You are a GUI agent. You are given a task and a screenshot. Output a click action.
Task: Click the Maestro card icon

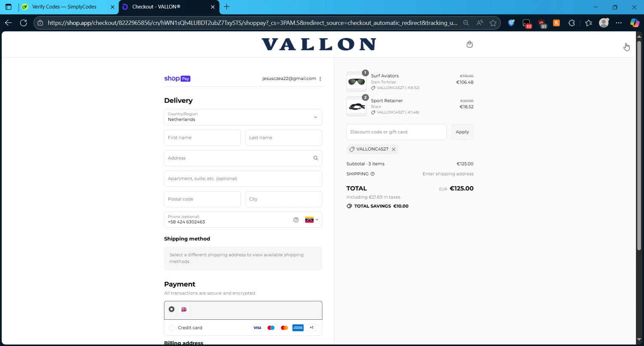click(x=271, y=328)
